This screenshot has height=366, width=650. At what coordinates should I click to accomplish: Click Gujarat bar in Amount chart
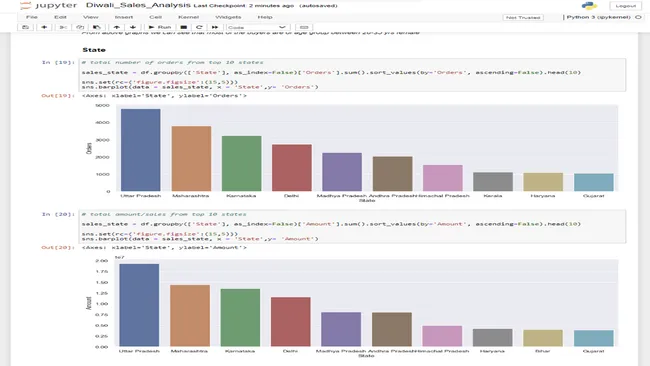click(x=594, y=338)
